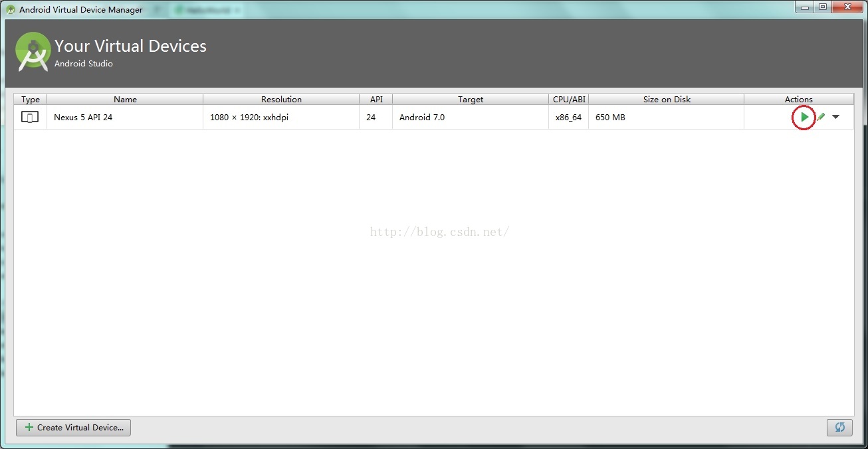Open the actions dropdown arrow for Nexus 5
This screenshot has width=868, height=449.
(835, 117)
